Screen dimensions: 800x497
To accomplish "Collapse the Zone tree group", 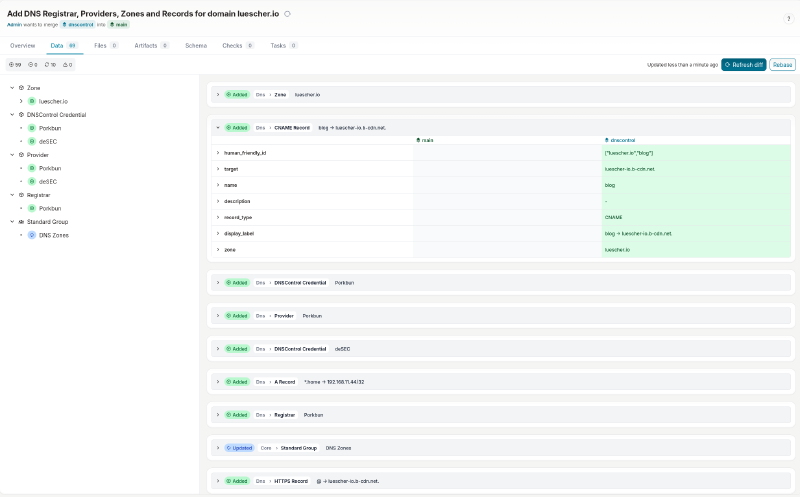I will (x=12, y=88).
